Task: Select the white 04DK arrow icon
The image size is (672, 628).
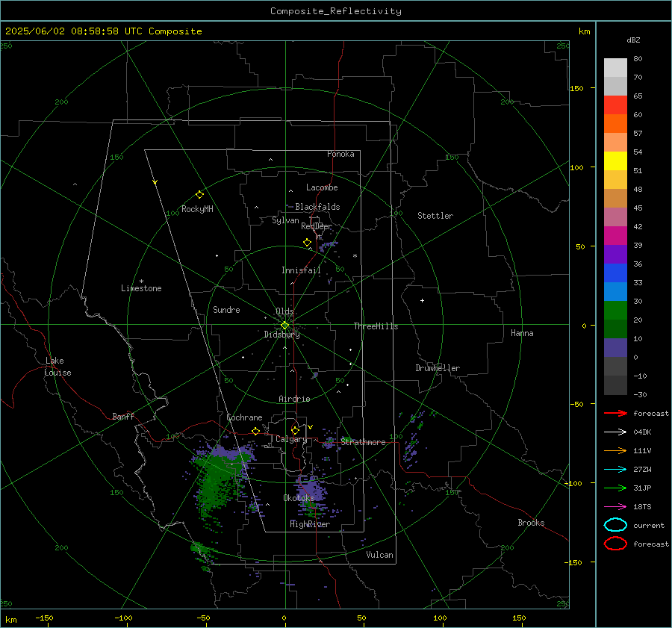Action: coord(615,432)
